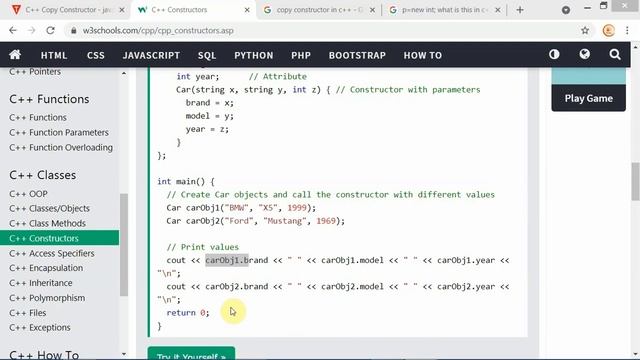Open a new browser tab

click(x=520, y=10)
